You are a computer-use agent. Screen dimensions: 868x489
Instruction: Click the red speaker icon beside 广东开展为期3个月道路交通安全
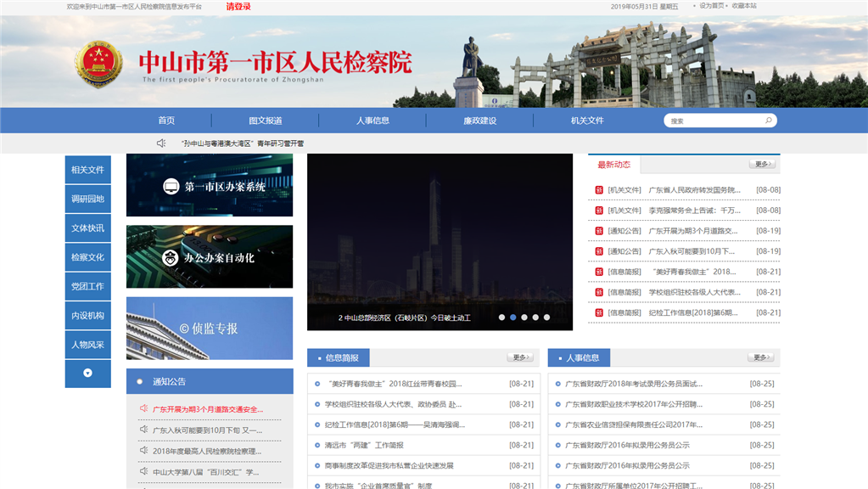pyautogui.click(x=144, y=408)
